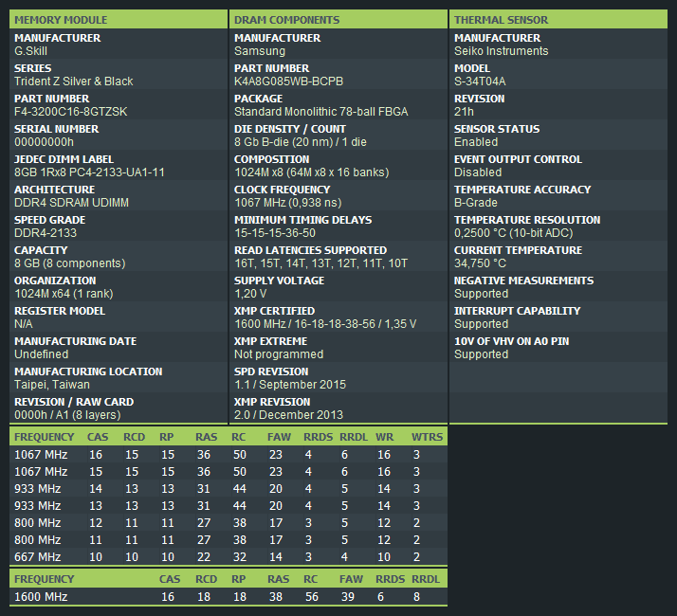Click Supported under INTERRUPT CAPABILITY

(x=481, y=324)
